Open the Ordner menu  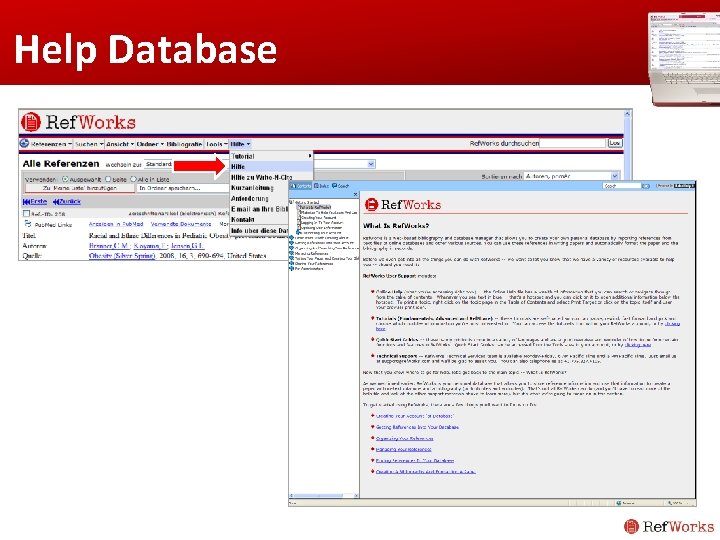(150, 144)
